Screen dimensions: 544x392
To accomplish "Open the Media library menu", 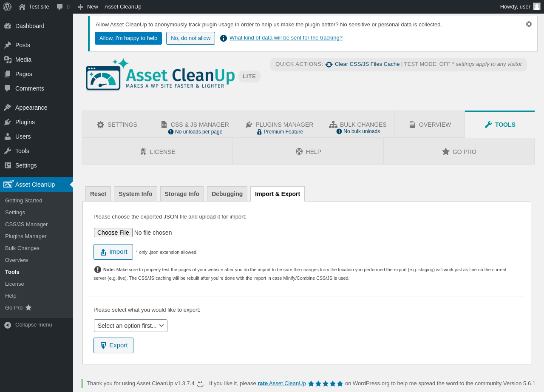I will (37, 60).
